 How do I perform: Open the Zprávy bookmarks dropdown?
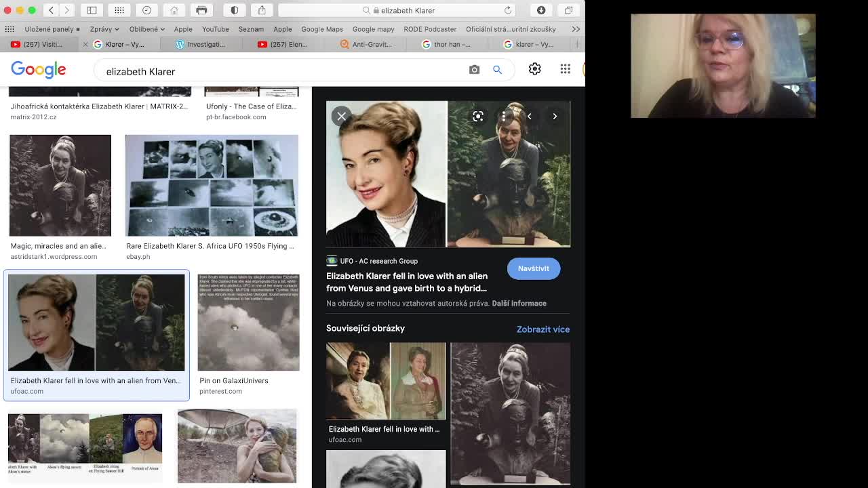104,29
